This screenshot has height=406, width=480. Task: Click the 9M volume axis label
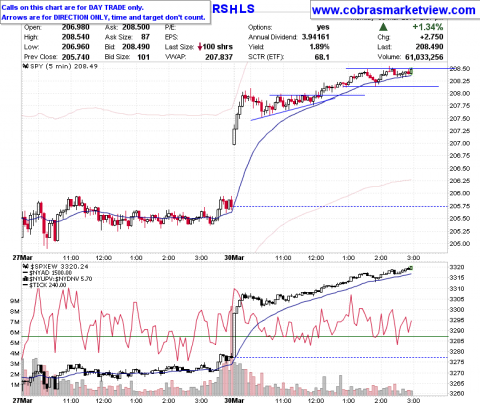[x=15, y=301]
